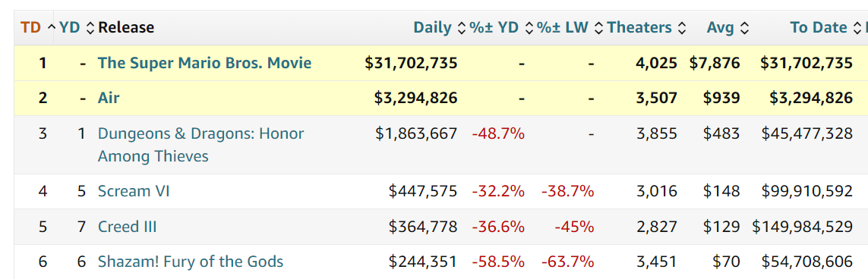Sort by To Date header label
Viewport: 868px width, 279px height.
[x=819, y=27]
